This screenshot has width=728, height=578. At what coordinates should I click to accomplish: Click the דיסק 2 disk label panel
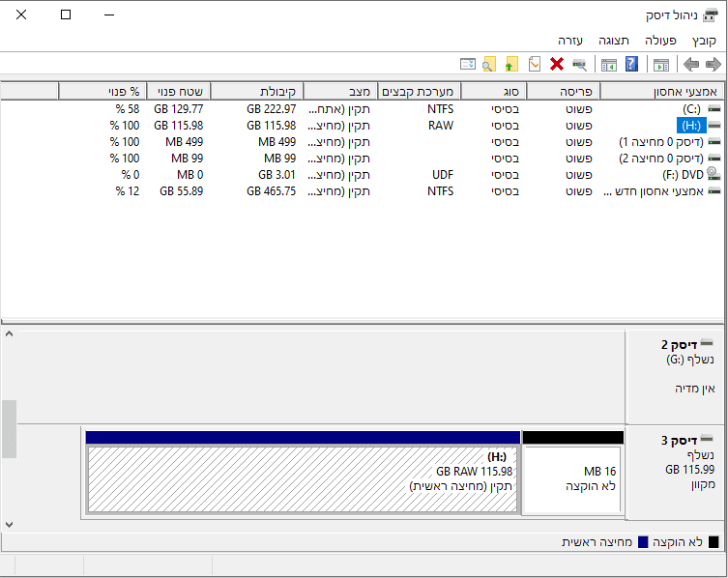(675, 377)
